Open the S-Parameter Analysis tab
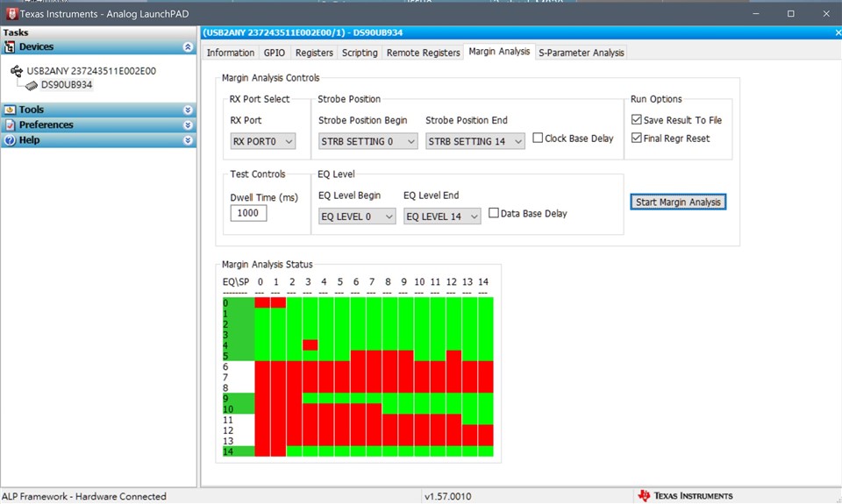 click(x=581, y=53)
